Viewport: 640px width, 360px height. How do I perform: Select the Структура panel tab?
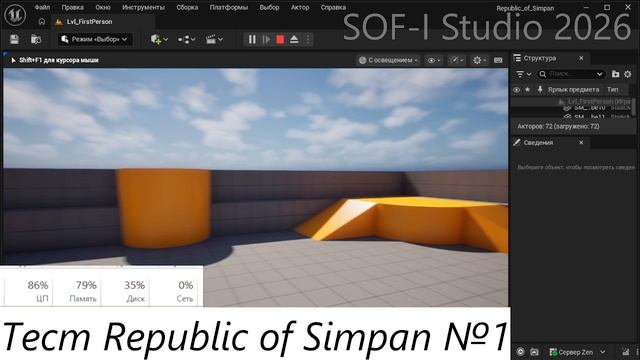pos(549,58)
